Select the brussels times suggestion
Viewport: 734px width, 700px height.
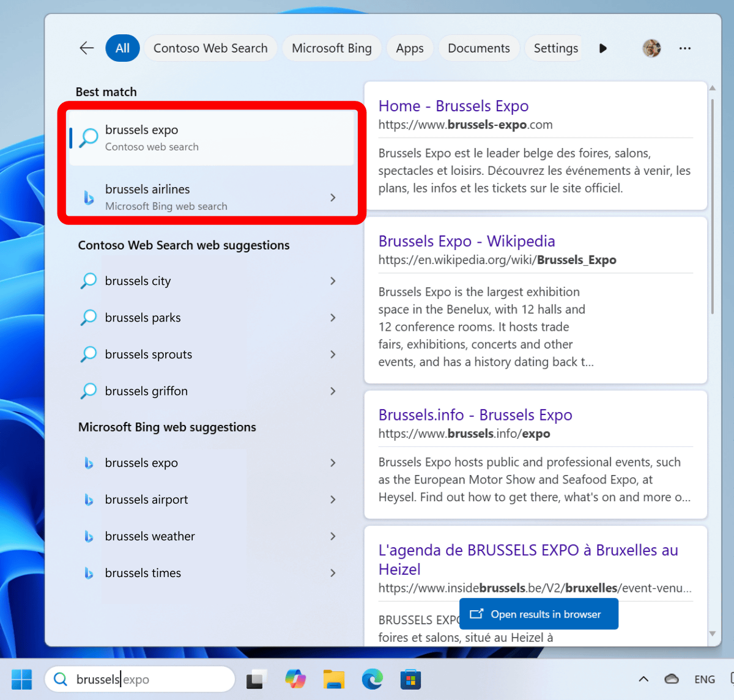pyautogui.click(x=212, y=573)
